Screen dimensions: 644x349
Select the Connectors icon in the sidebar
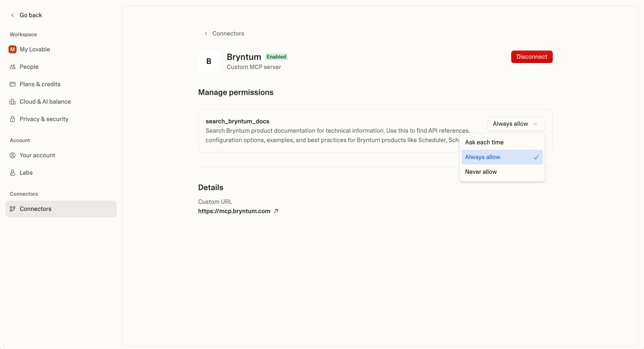(x=13, y=209)
